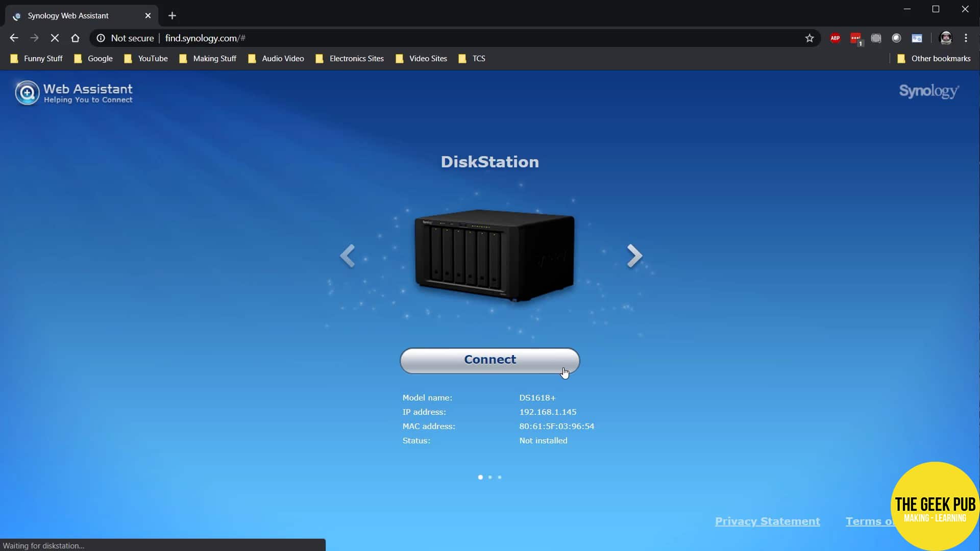This screenshot has width=980, height=551.
Task: Open the Audio Video bookmark folder
Action: pyautogui.click(x=276, y=59)
